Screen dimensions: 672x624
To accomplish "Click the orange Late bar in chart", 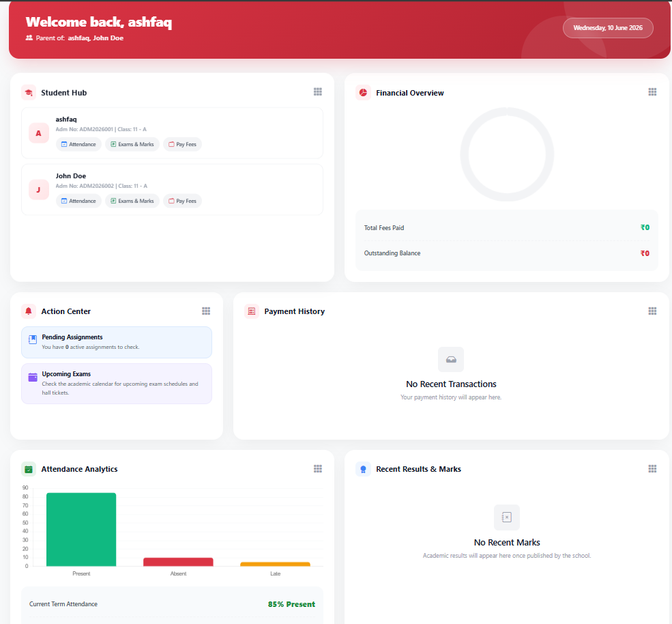I will (x=275, y=564).
